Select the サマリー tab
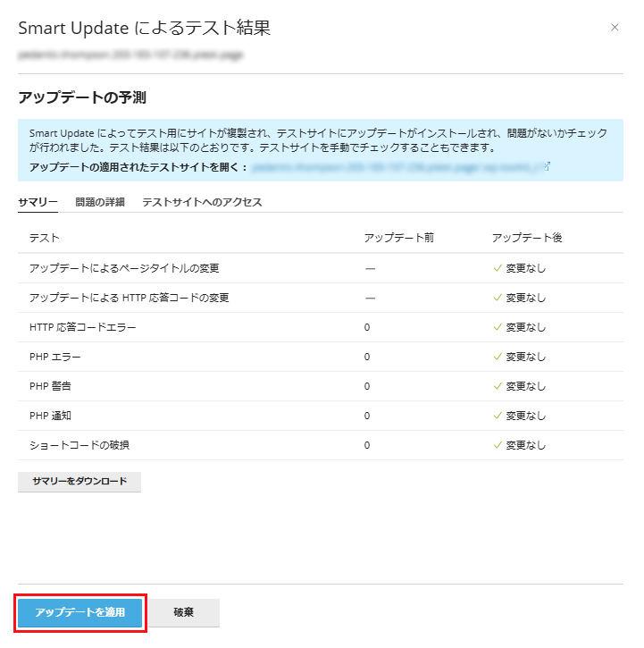This screenshot has width=644, height=648. (x=38, y=202)
